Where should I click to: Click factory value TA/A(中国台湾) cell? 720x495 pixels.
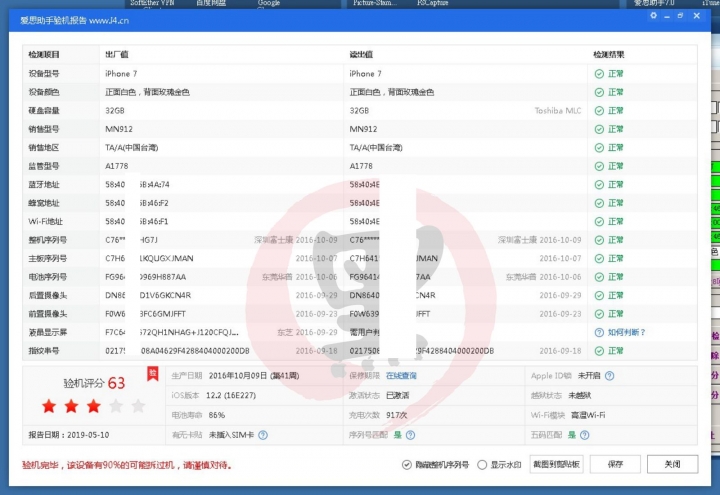tap(132, 147)
